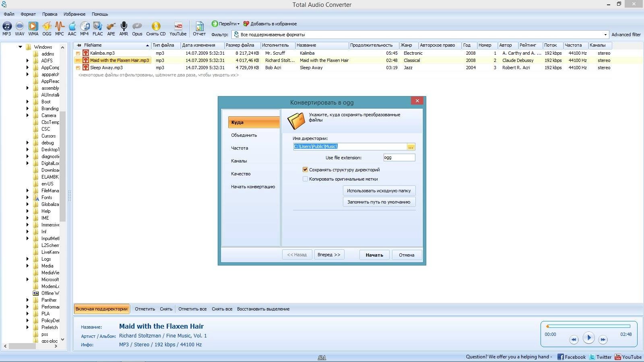Select the AAC format icon
The image size is (644, 362).
[72, 29]
